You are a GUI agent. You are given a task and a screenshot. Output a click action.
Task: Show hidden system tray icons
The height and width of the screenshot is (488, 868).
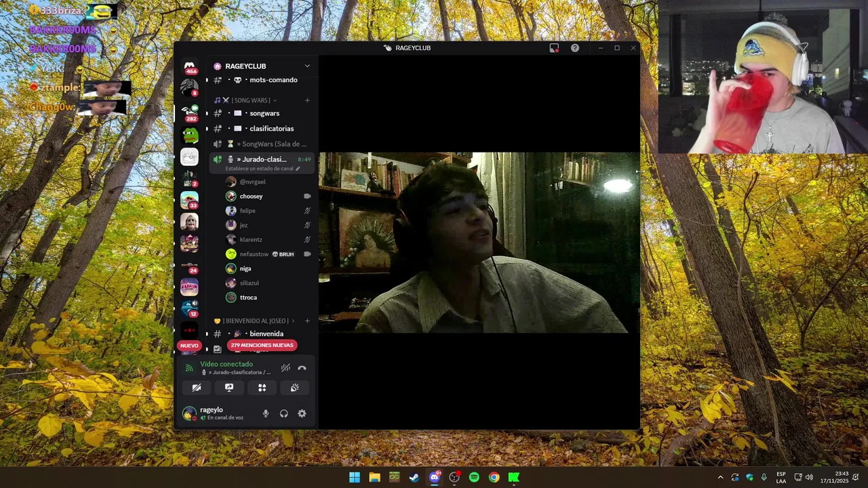[720, 477]
